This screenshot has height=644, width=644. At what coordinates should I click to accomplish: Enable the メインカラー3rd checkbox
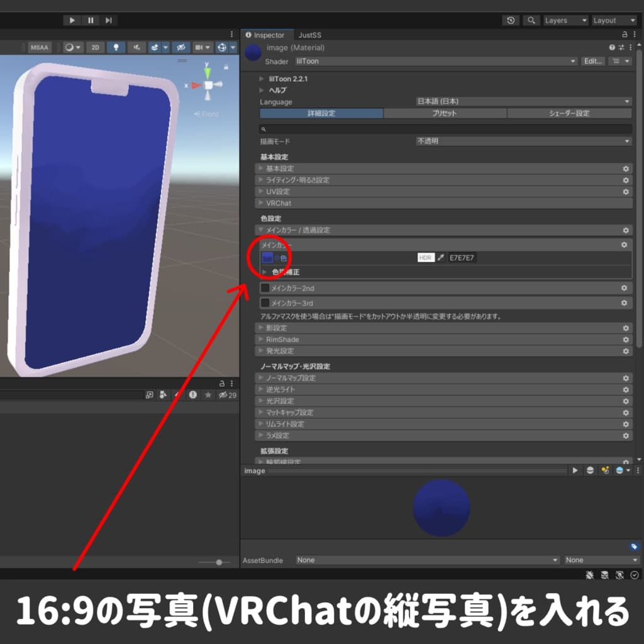(265, 303)
